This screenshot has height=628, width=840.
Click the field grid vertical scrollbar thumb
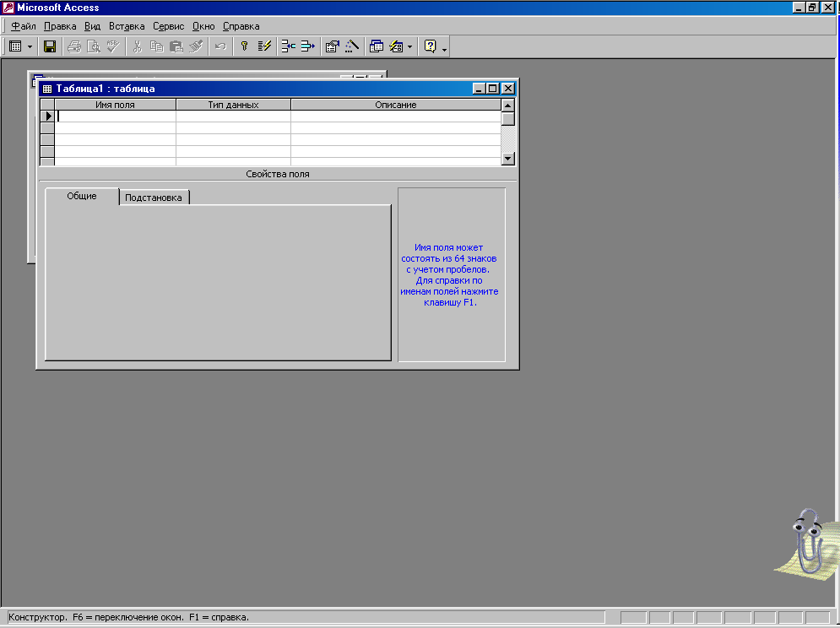[508, 118]
